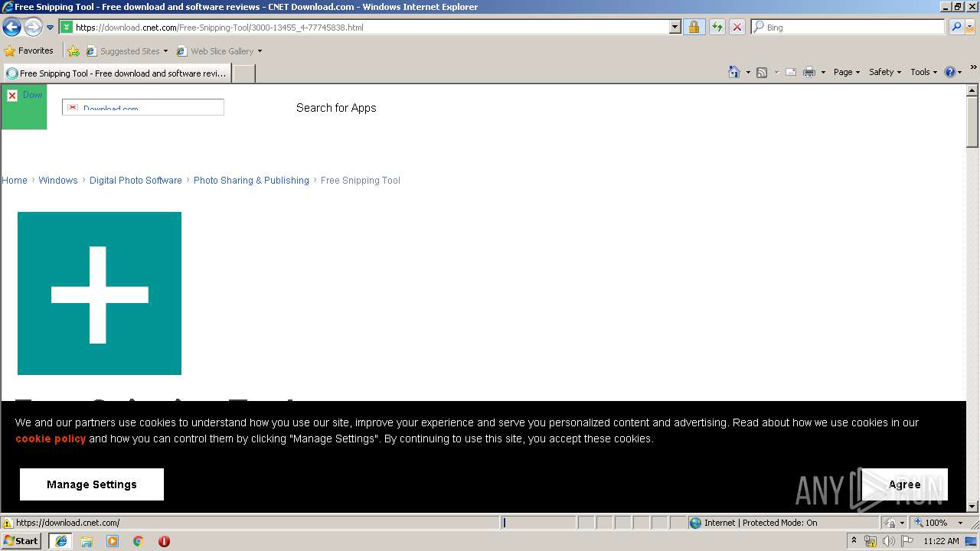Launch media player from the taskbar
This screenshot has width=980, height=551.
tap(113, 541)
